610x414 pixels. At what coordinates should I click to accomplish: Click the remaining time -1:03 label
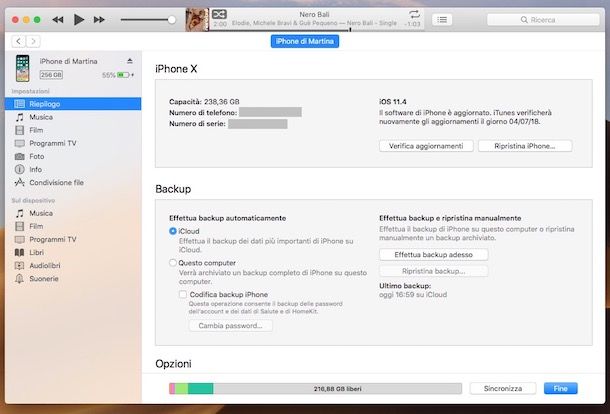pyautogui.click(x=412, y=24)
